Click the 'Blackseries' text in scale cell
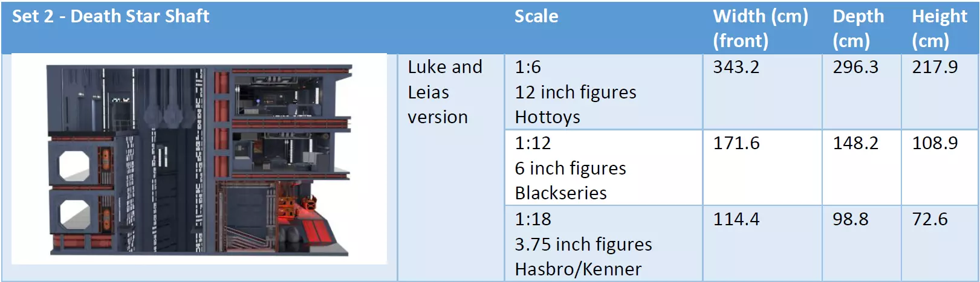This screenshot has width=980, height=282. (560, 193)
